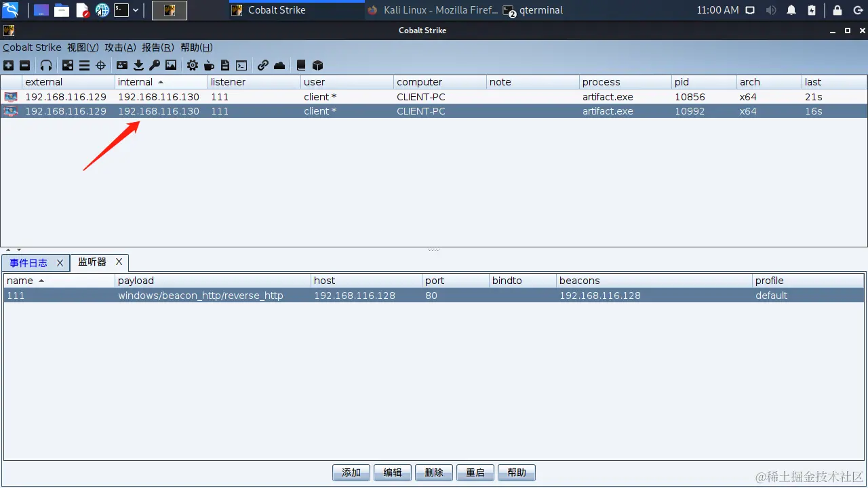868x488 pixels.
Task: Click the show desktop panel icon
Action: click(41, 10)
